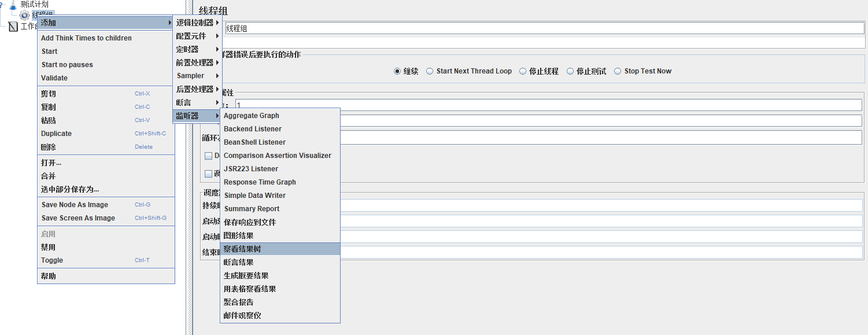Add a Simple Data Writer listener
Viewport: 868px width, 335px height.
tap(280, 196)
